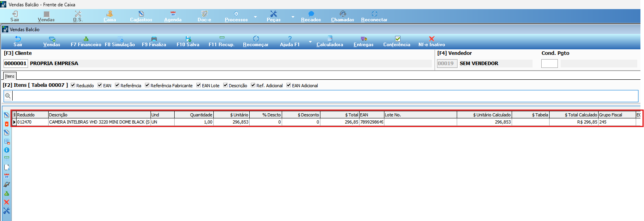Open the Calculadora tool
644x221 pixels.
[330, 41]
